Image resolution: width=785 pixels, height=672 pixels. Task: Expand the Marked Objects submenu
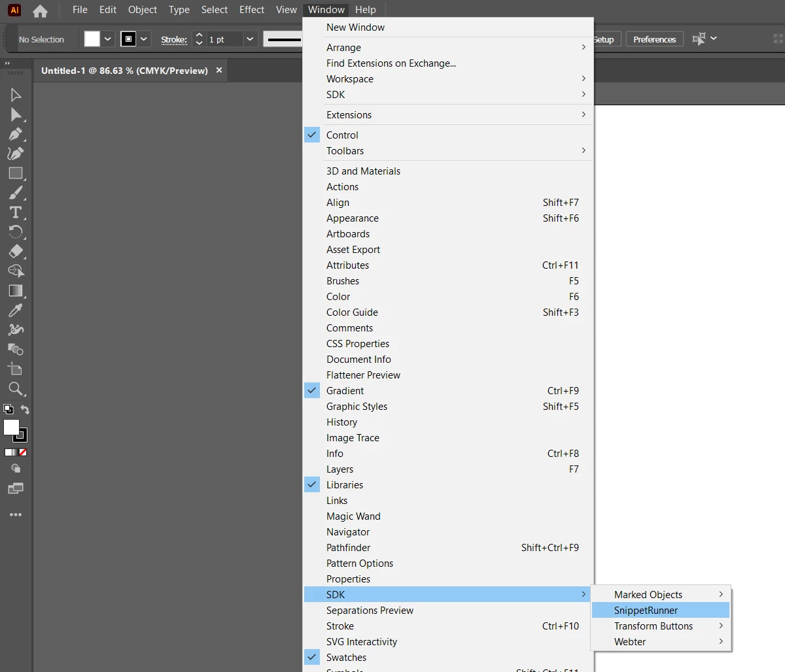pyautogui.click(x=661, y=595)
